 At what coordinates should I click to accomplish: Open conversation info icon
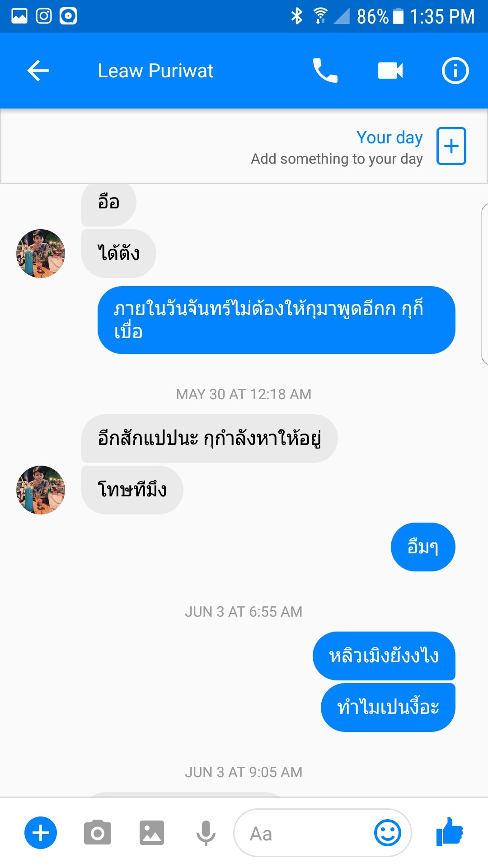(455, 71)
